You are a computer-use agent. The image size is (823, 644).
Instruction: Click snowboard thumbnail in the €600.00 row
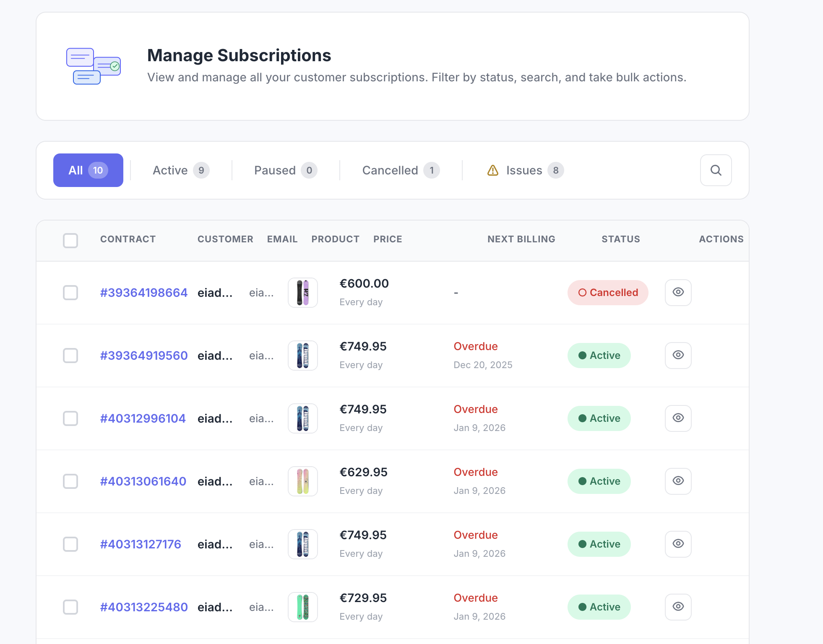pos(303,293)
